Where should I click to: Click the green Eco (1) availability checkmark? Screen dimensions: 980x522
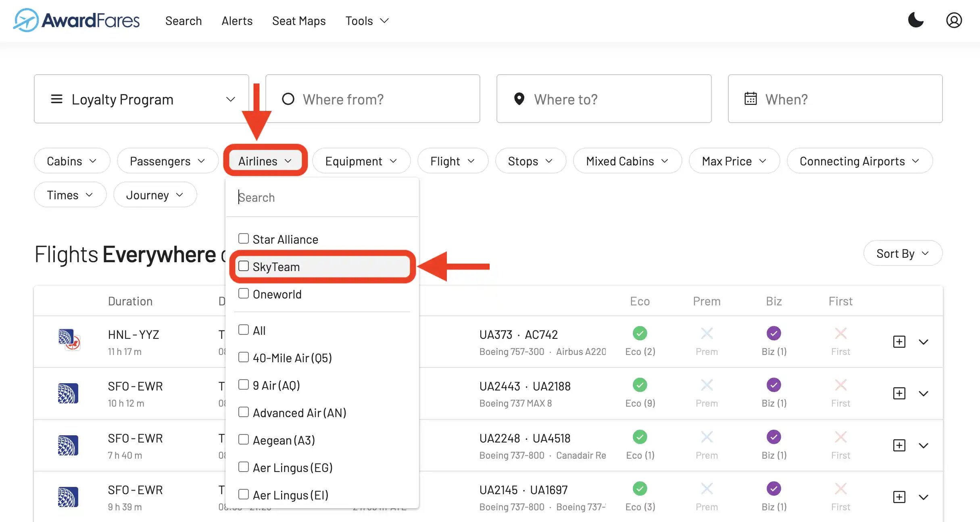pyautogui.click(x=640, y=437)
